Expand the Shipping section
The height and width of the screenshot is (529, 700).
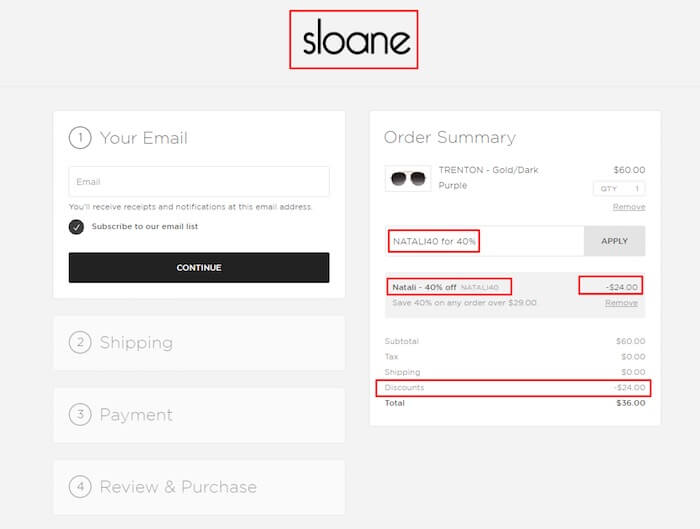point(199,343)
